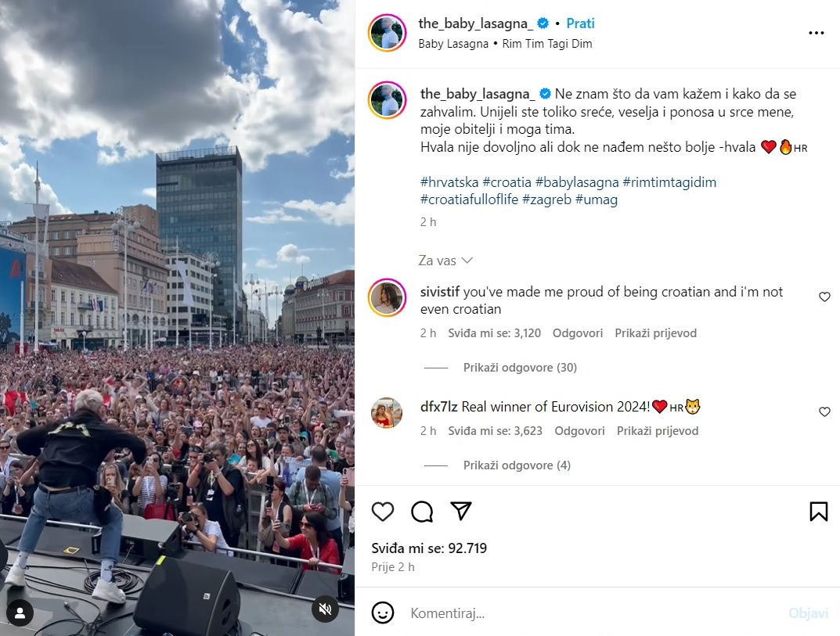Screen dimensions: 840x636
Task: Expand 'Prikaži odgovore (30)' replies
Action: tap(520, 367)
